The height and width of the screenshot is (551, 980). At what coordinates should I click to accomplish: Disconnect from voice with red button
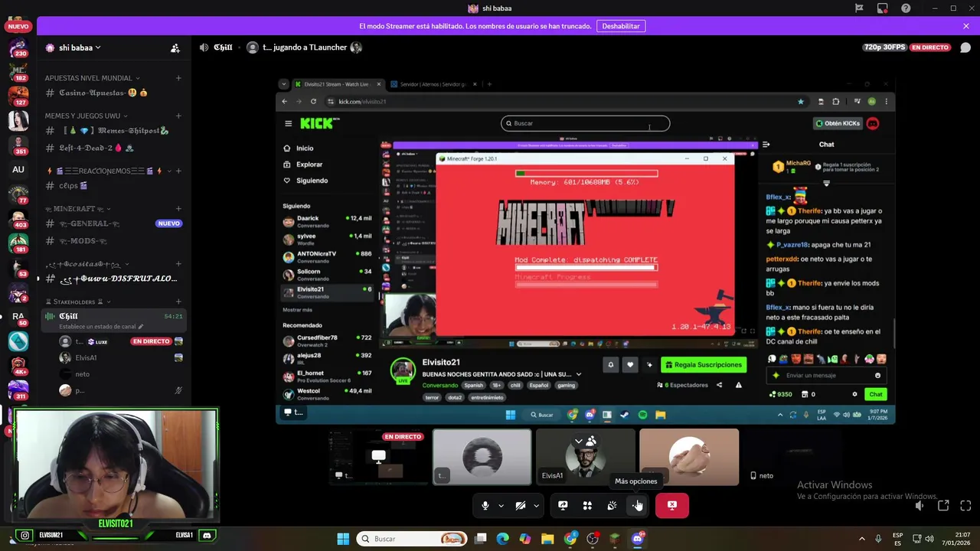click(x=672, y=505)
